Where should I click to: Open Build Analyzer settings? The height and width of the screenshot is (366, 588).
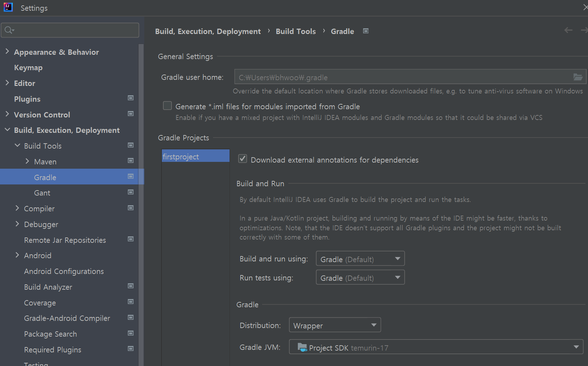click(48, 287)
